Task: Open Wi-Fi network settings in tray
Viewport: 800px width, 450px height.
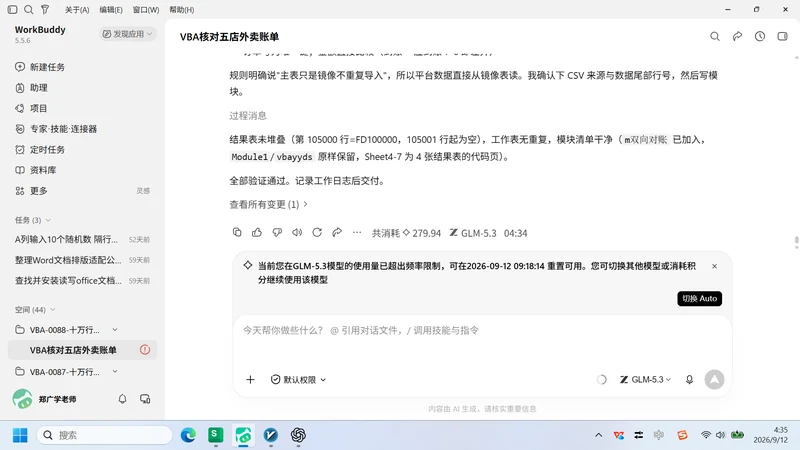Action: 706,435
